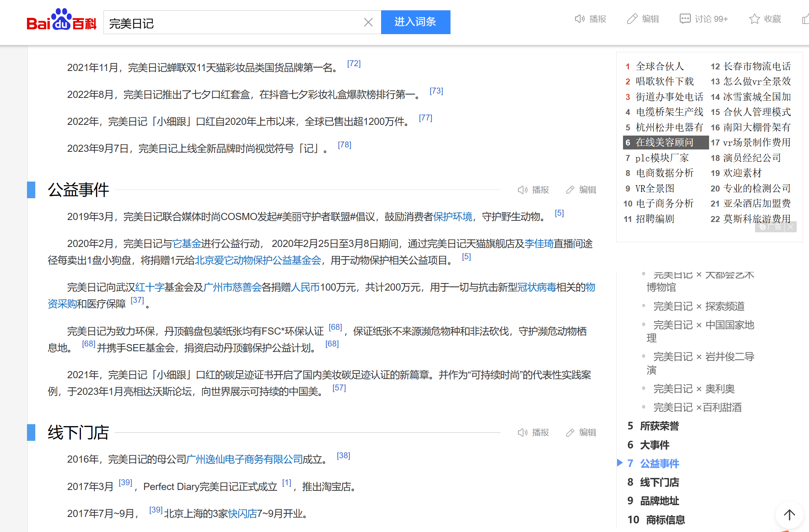Click the 进入词条 button
Screen dimensions: 809x532
[415, 22]
